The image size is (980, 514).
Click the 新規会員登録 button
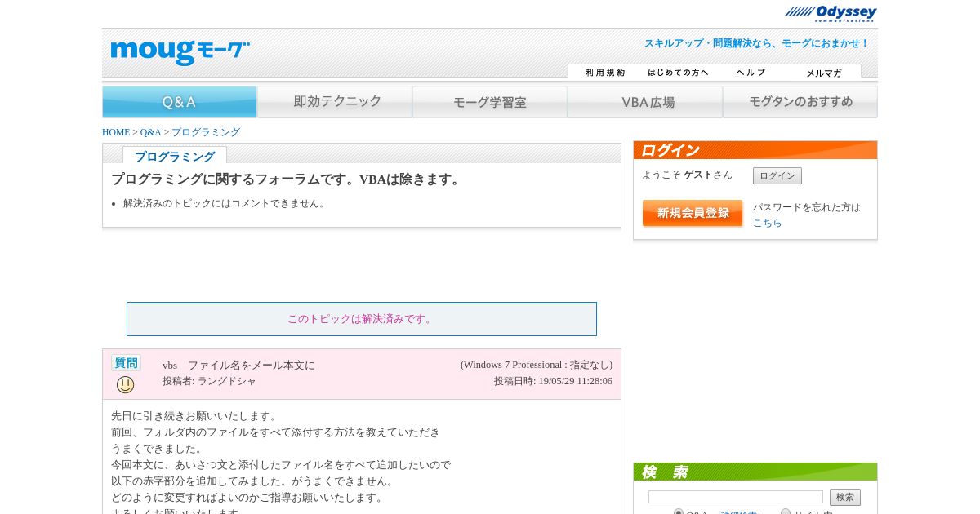(693, 213)
